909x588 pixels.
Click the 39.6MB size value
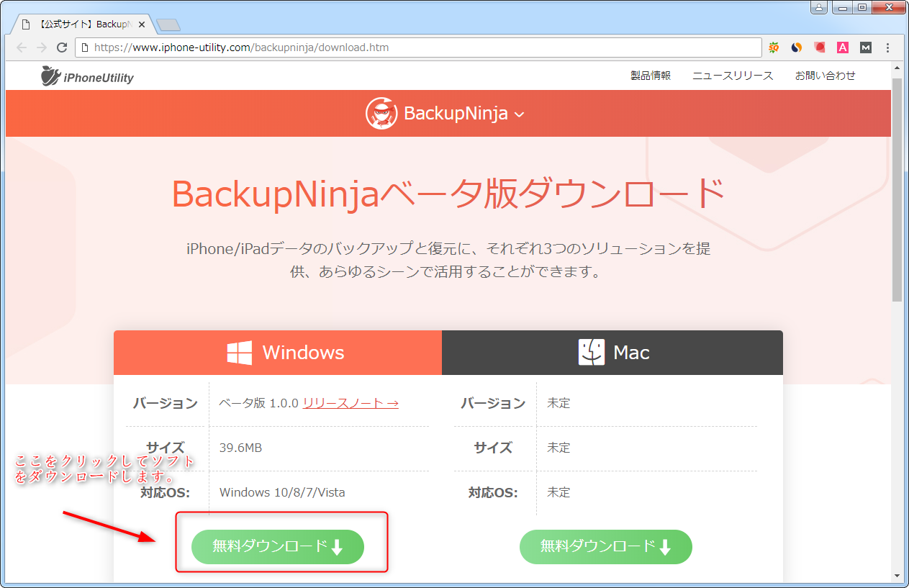[x=240, y=448]
